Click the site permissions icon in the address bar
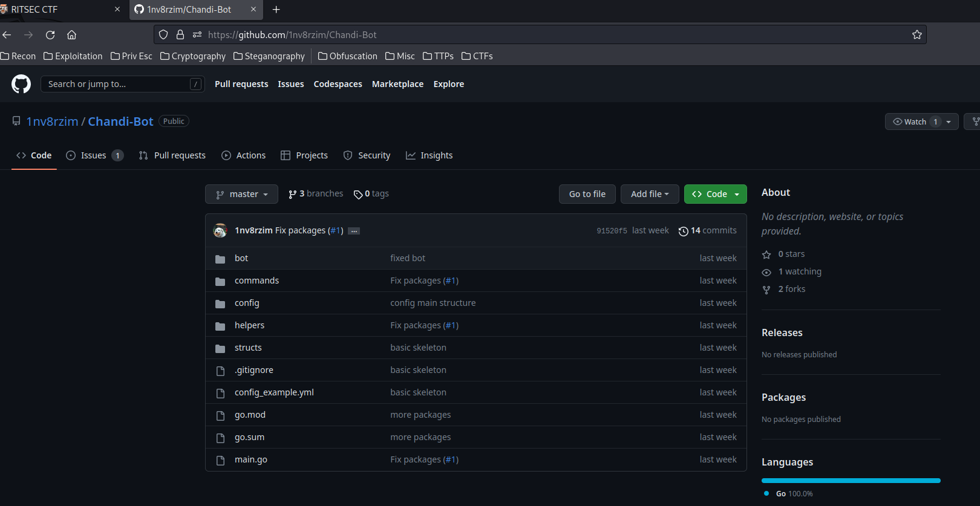This screenshot has height=506, width=980. (x=197, y=35)
